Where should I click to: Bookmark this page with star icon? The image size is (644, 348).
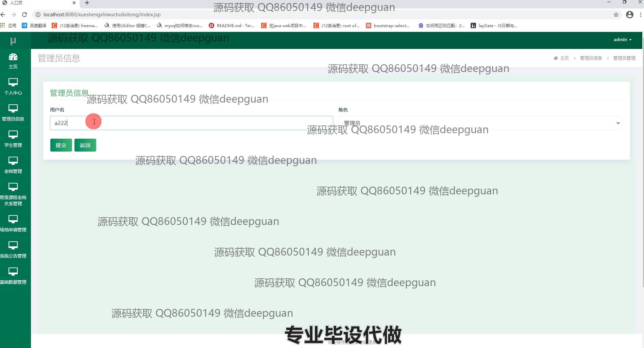click(616, 15)
